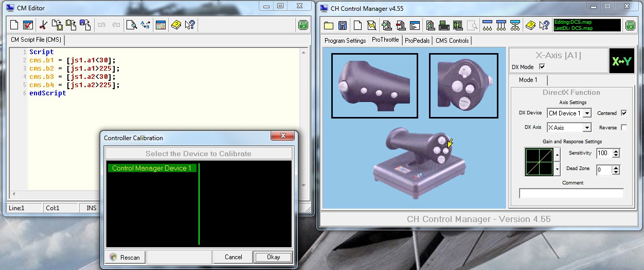Viewport: 644px width, 270px height.
Task: Open the Find magnifier tool in CM Editor
Action: click(x=132, y=25)
